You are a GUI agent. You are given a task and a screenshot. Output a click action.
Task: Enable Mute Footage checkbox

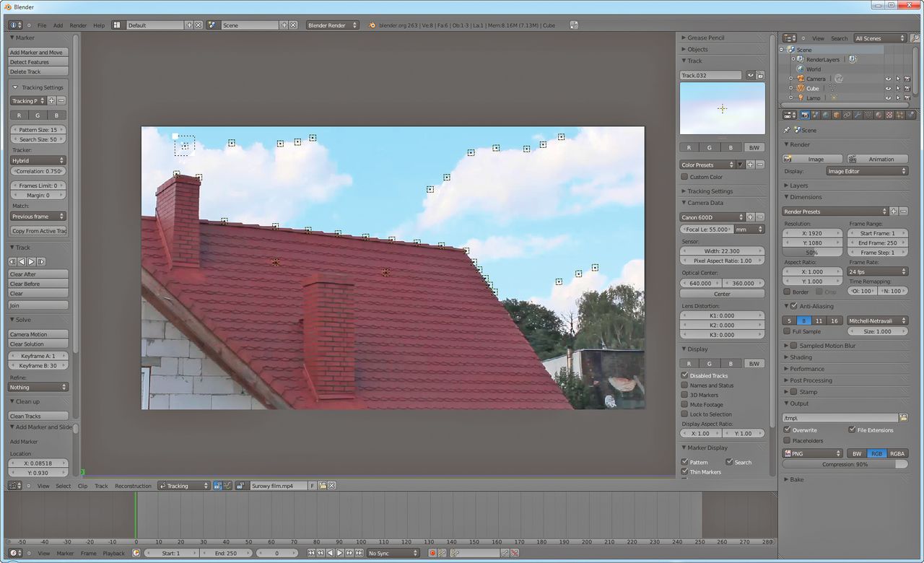tap(684, 404)
